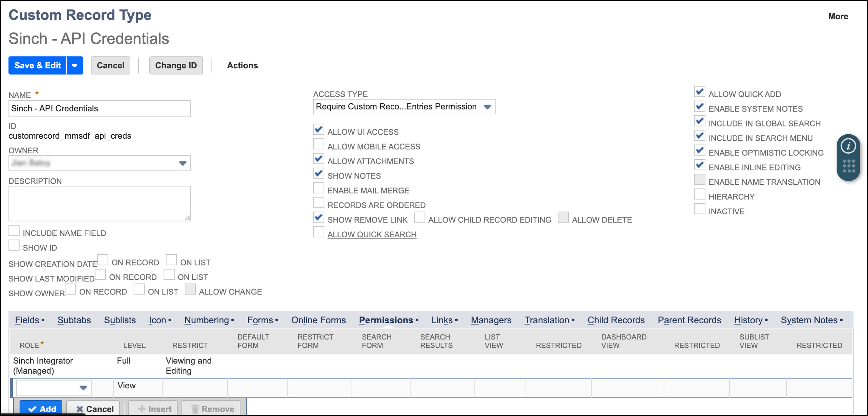Open the Managers tab
Image resolution: width=868 pixels, height=416 pixels.
(491, 320)
